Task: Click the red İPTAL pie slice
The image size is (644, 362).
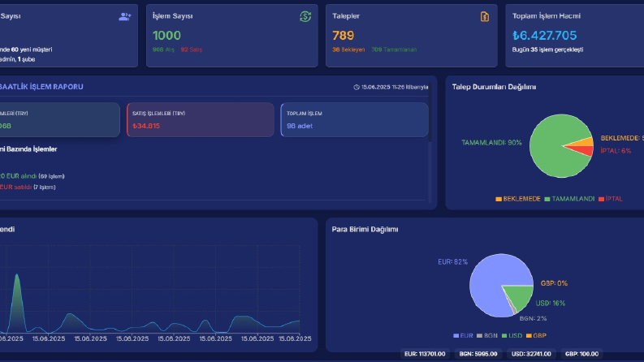Action: [x=583, y=150]
